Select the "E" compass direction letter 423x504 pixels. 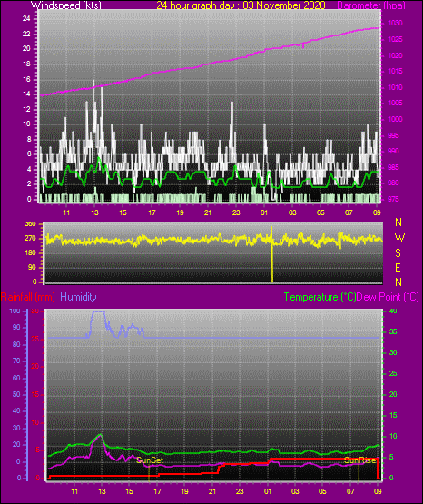click(x=398, y=267)
